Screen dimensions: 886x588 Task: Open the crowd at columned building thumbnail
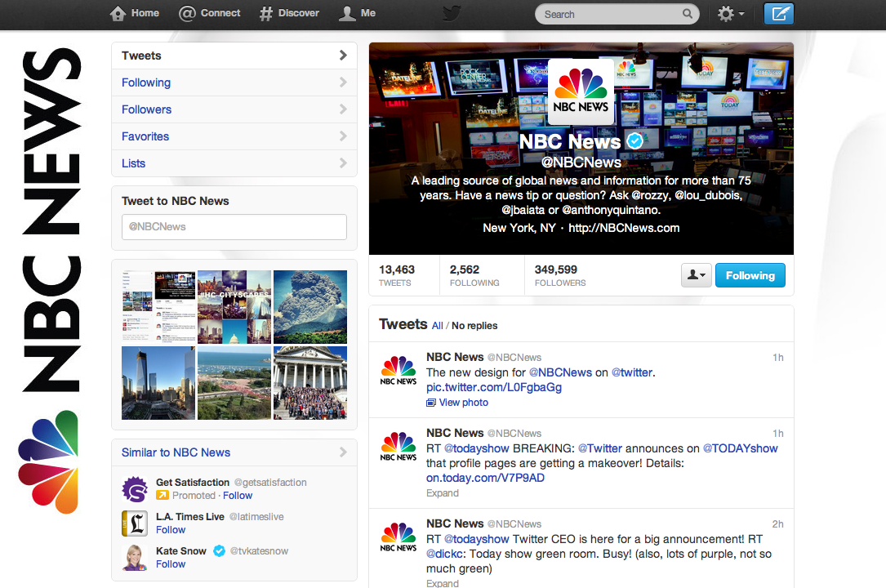coord(310,383)
